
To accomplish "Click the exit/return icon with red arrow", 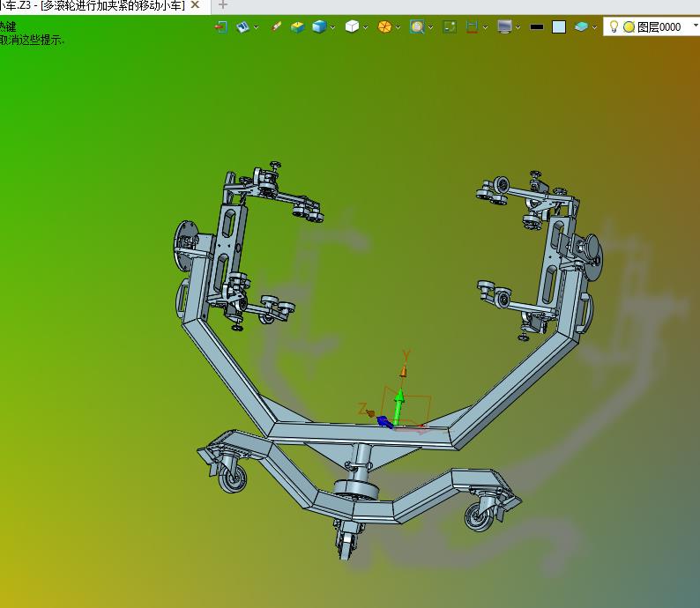I will (x=221, y=27).
